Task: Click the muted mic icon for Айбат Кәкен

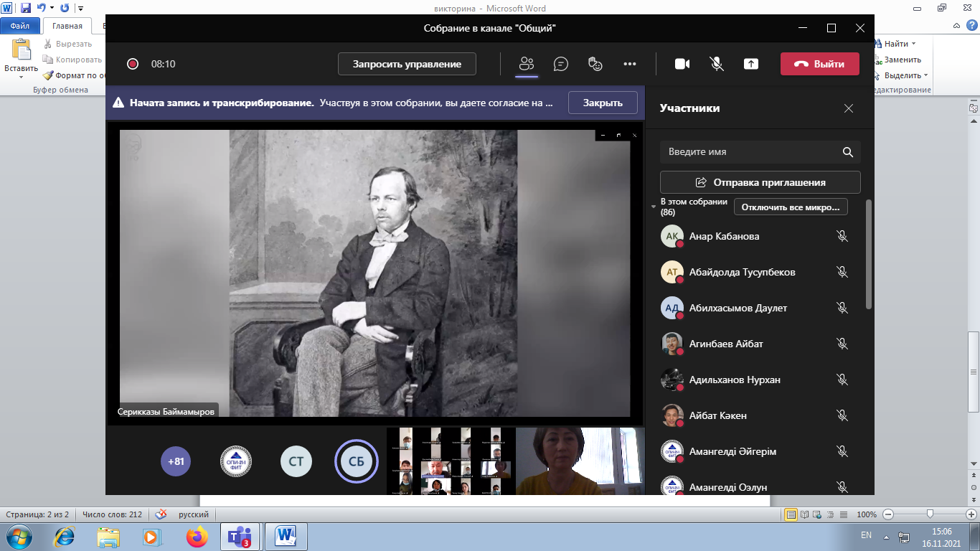Action: [x=842, y=415]
